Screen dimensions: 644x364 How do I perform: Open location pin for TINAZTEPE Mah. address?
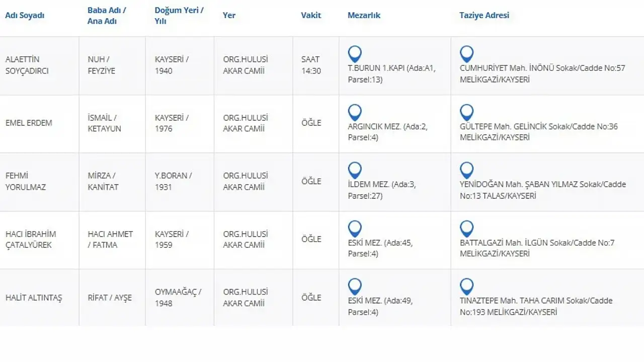pyautogui.click(x=466, y=286)
